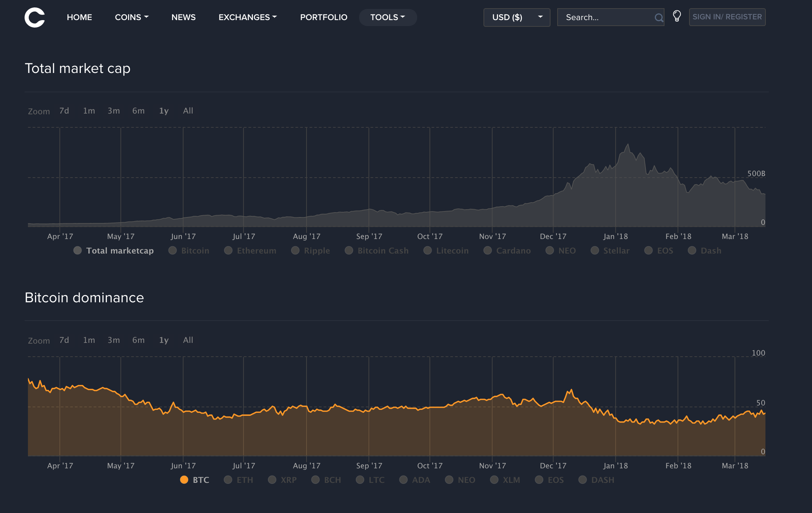The height and width of the screenshot is (513, 812).
Task: Show the Bitcoin series on market cap chart
Action: pos(189,250)
